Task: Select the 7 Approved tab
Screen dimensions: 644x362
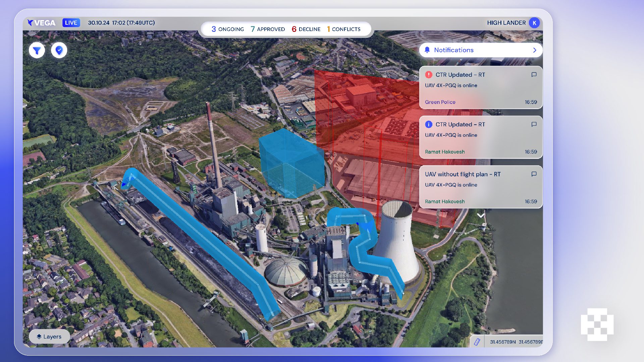Action: pyautogui.click(x=268, y=29)
